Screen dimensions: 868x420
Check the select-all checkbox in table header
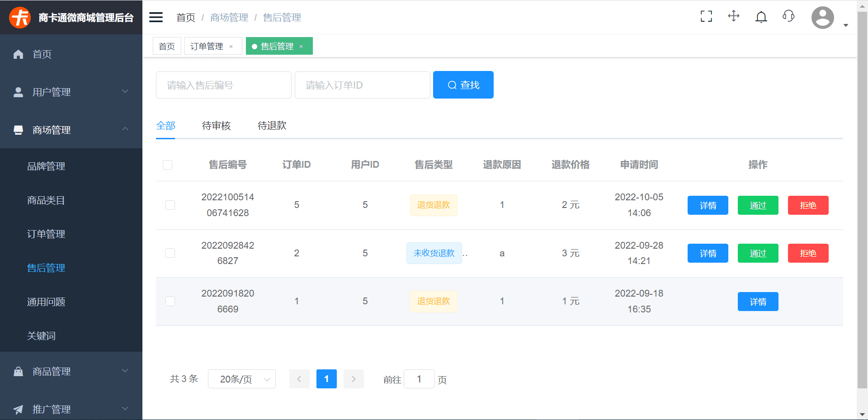pos(167,165)
